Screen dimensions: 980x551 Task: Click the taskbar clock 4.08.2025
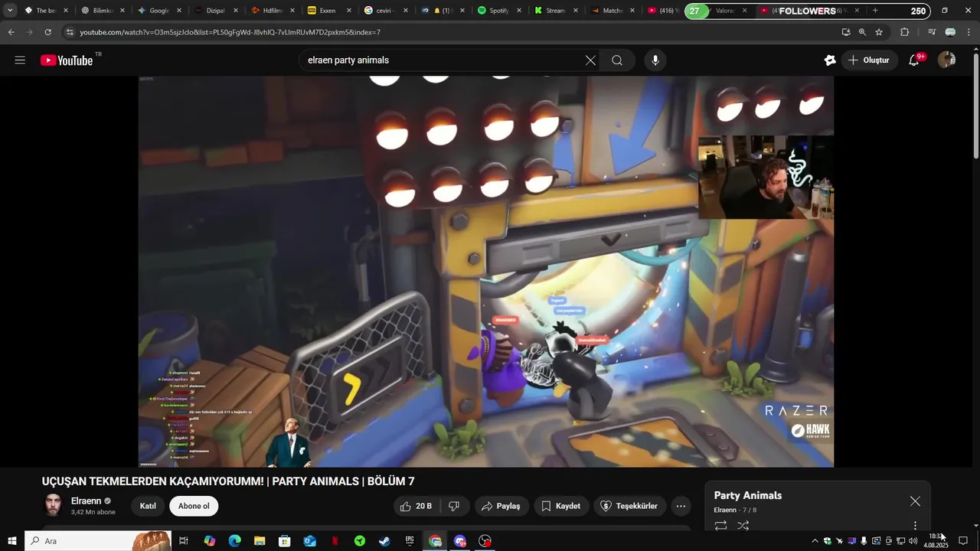click(936, 541)
